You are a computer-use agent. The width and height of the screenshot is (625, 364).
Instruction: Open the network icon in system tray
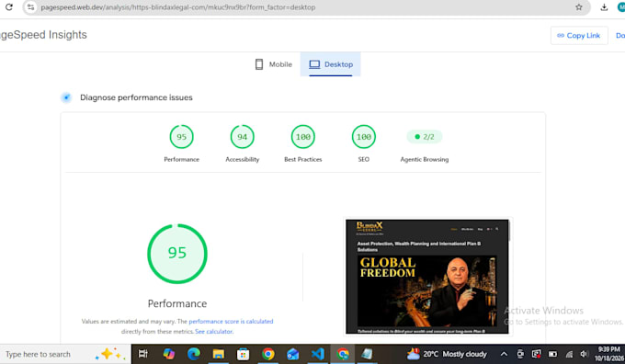coord(569,354)
